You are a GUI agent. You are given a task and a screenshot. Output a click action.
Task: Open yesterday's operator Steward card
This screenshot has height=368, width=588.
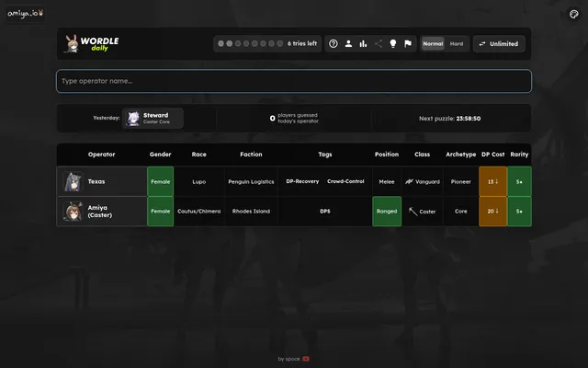click(x=153, y=119)
